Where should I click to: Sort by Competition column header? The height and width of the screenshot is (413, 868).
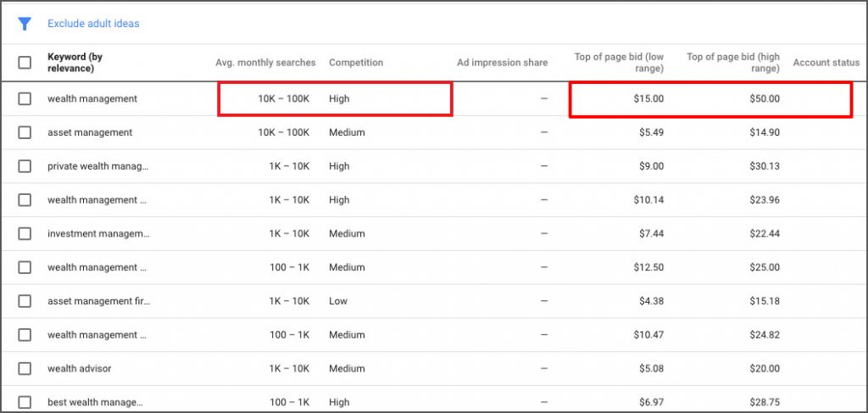[x=356, y=63]
